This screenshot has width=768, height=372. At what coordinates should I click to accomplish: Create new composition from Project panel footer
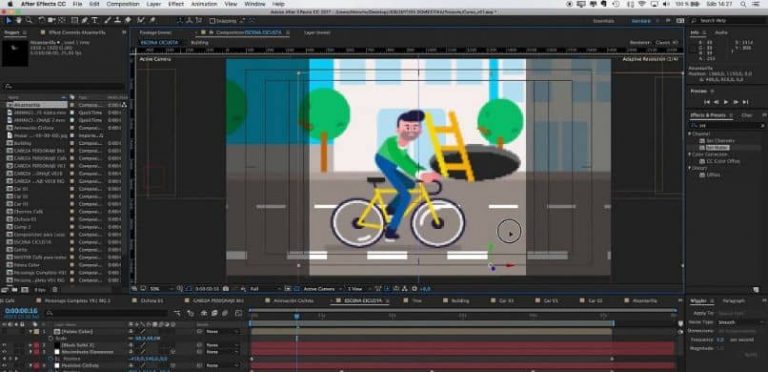coord(24,290)
